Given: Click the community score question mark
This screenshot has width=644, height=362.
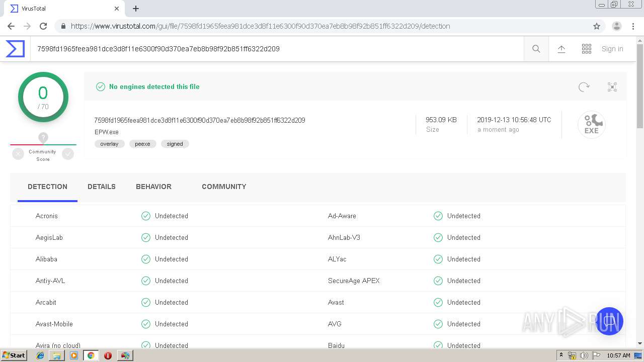Looking at the screenshot, I should pos(43,137).
